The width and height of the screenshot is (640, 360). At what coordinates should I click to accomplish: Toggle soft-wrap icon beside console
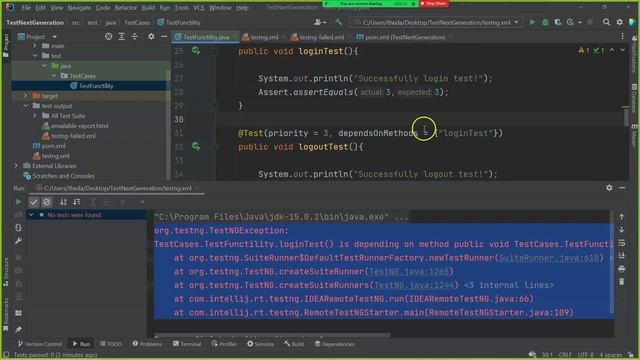(622, 243)
